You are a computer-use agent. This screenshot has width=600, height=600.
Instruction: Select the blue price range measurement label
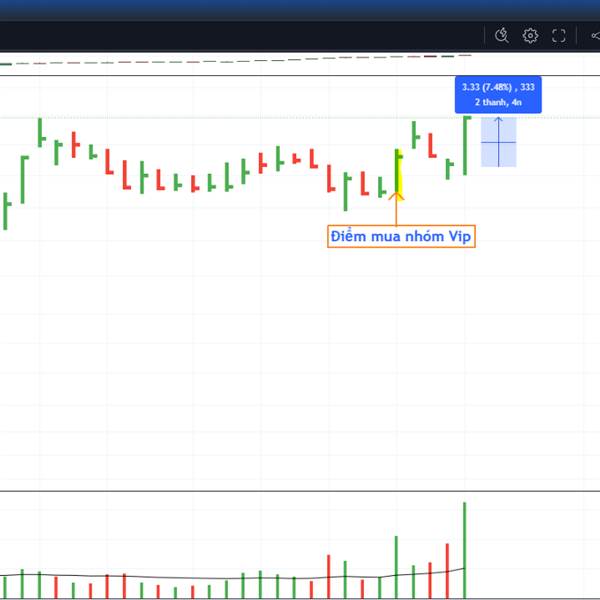[498, 95]
